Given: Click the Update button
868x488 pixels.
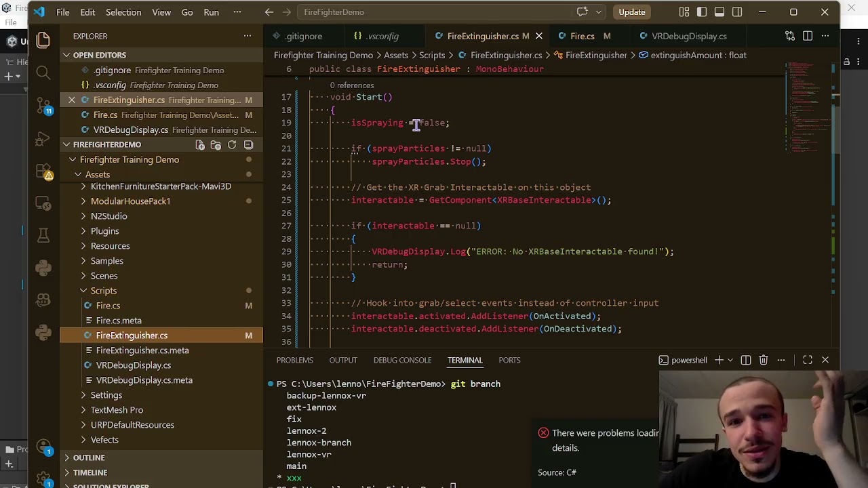Looking at the screenshot, I should click(x=632, y=12).
